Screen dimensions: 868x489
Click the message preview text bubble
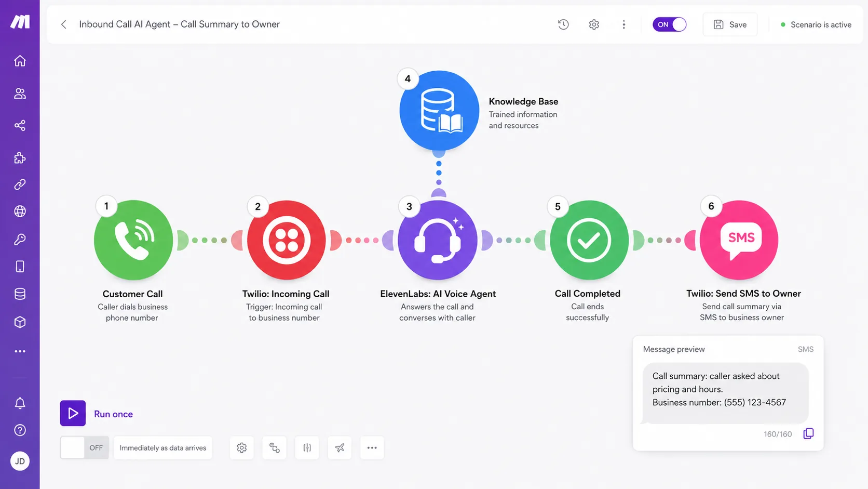(x=725, y=393)
